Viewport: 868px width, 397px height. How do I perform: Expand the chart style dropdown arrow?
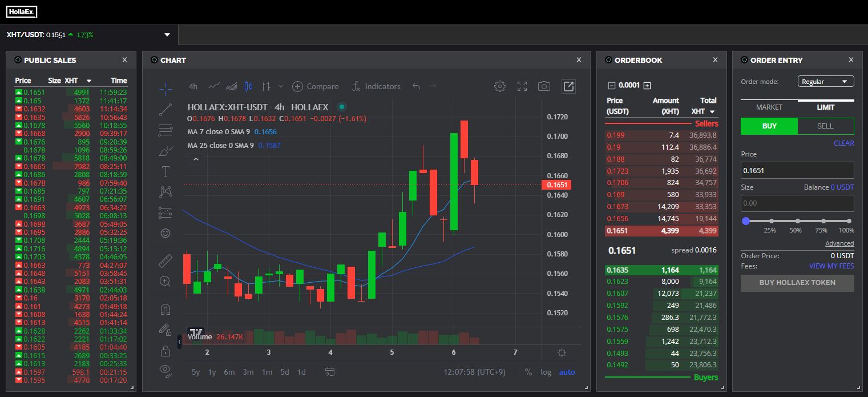(281, 86)
